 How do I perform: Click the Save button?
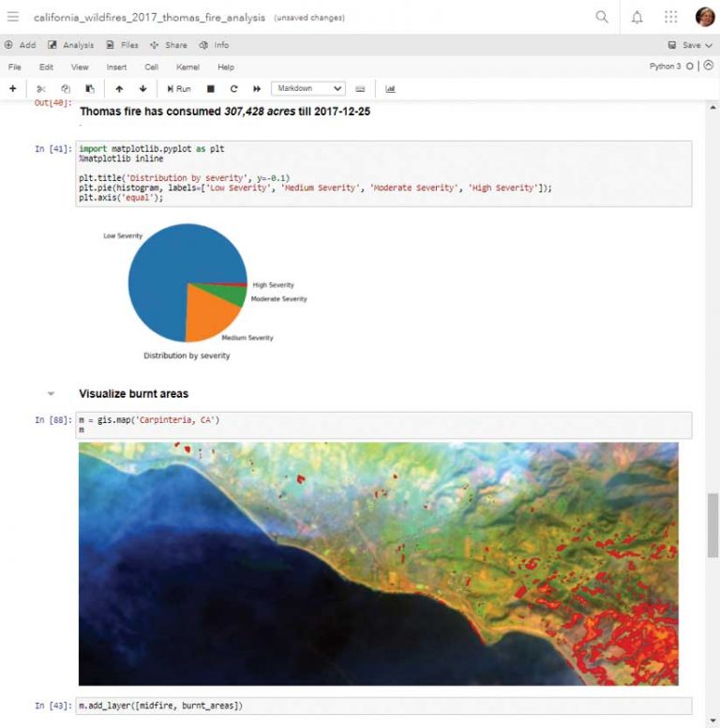[684, 45]
